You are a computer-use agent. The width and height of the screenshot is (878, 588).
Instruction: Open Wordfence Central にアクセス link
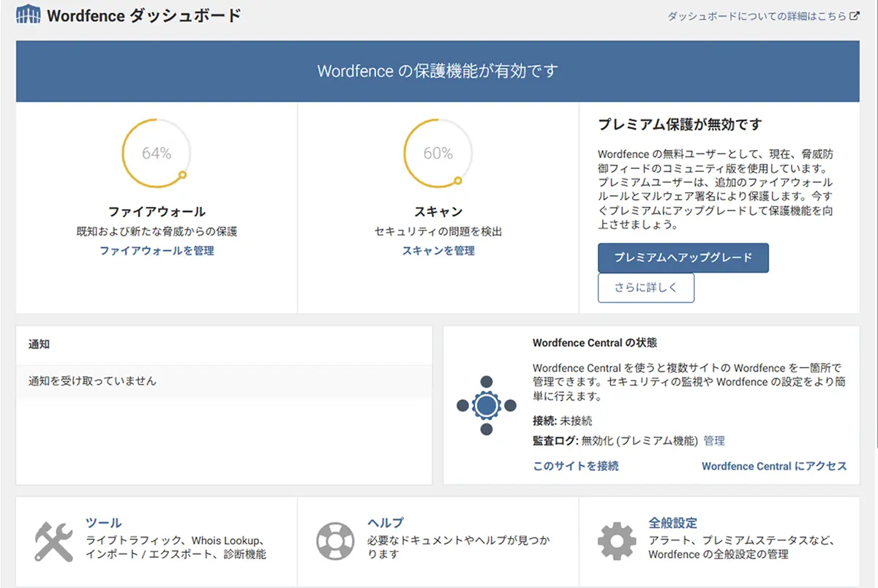pos(774,466)
